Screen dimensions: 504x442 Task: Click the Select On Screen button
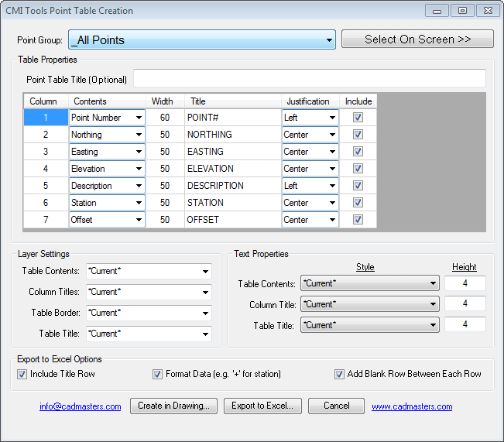tap(417, 39)
